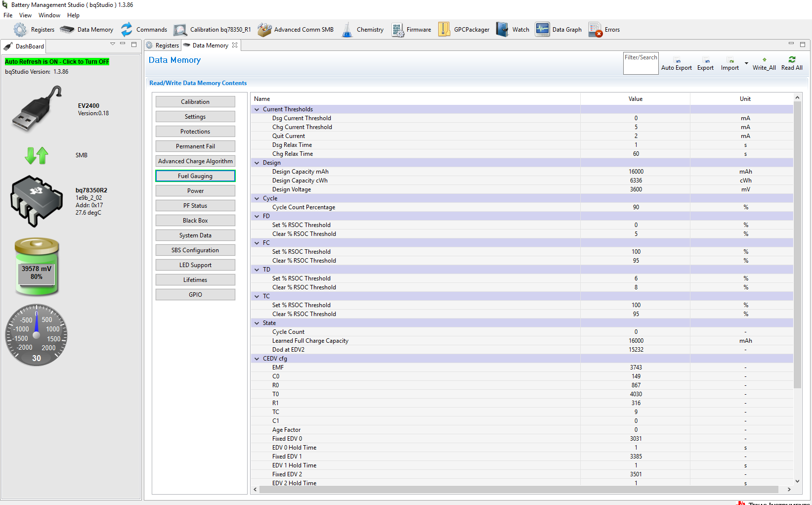Click the vertical scrollbar thumb
The image size is (812, 505).
[x=797, y=245]
